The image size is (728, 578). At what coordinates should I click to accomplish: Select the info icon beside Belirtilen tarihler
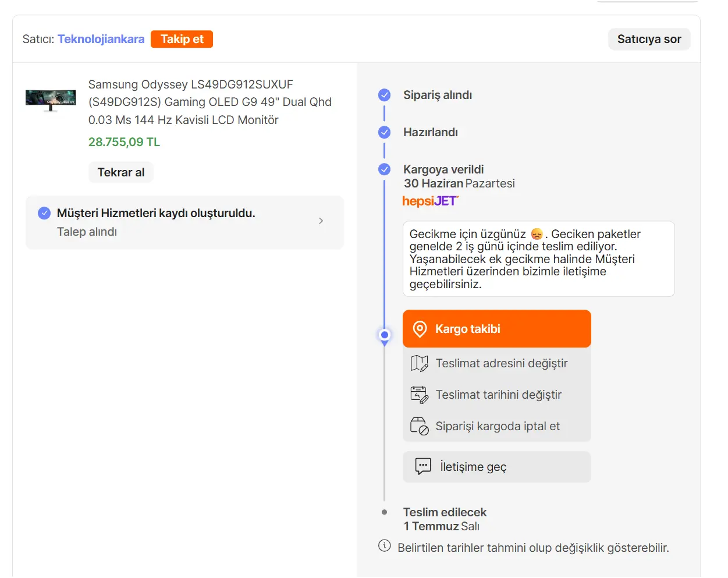pos(385,545)
